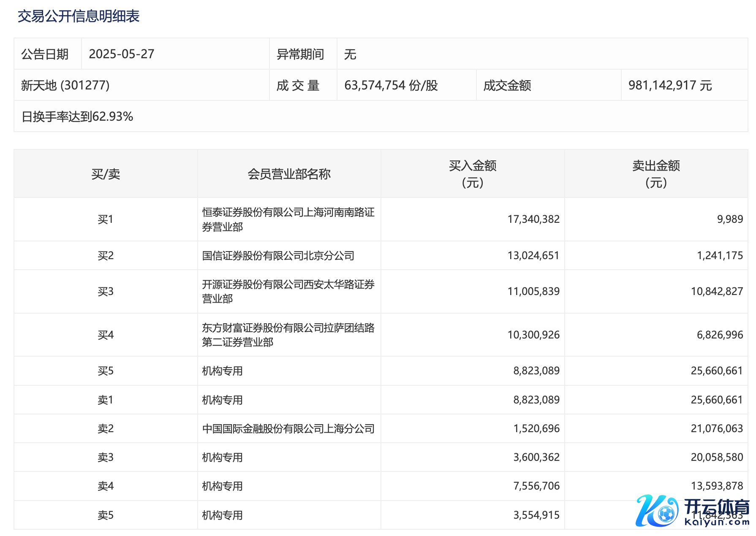Select the trading volume 63,574,754 份/股 value

(391, 85)
